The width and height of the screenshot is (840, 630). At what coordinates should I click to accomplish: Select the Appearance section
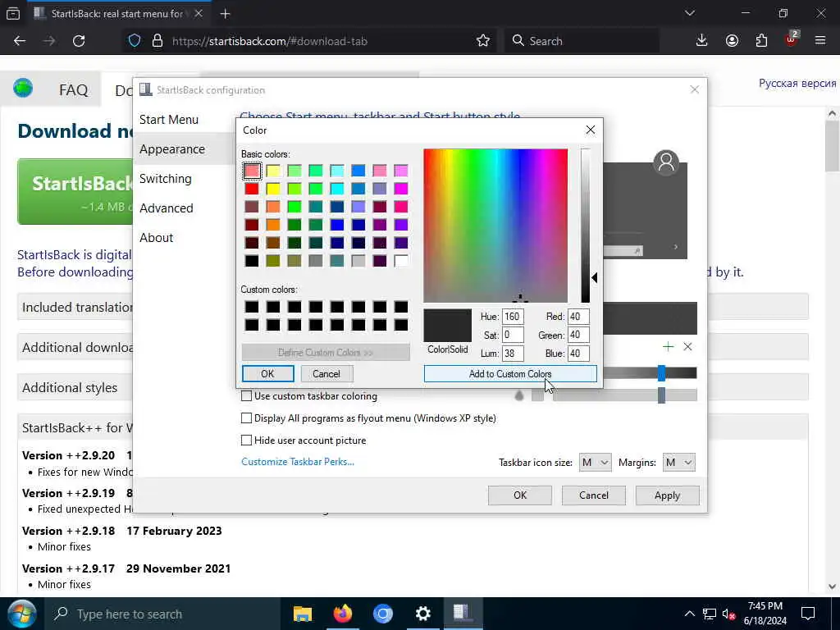[x=172, y=149]
